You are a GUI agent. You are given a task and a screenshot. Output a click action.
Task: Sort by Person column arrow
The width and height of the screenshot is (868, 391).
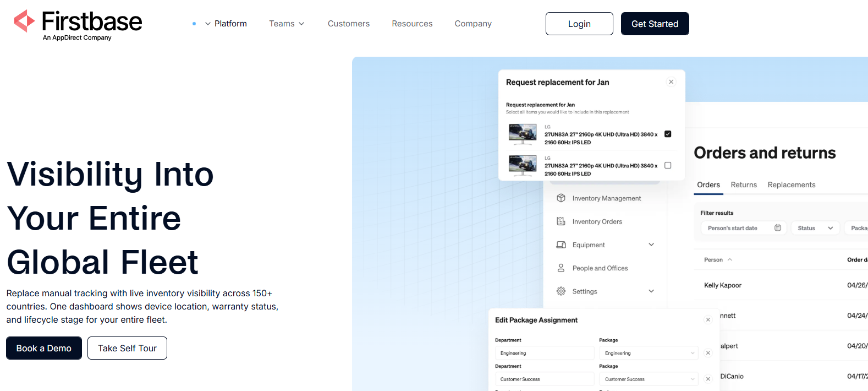[x=730, y=260]
